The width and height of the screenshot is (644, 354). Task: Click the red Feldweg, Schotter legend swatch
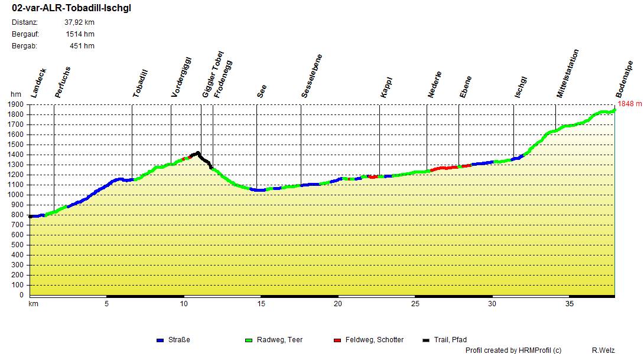337,340
